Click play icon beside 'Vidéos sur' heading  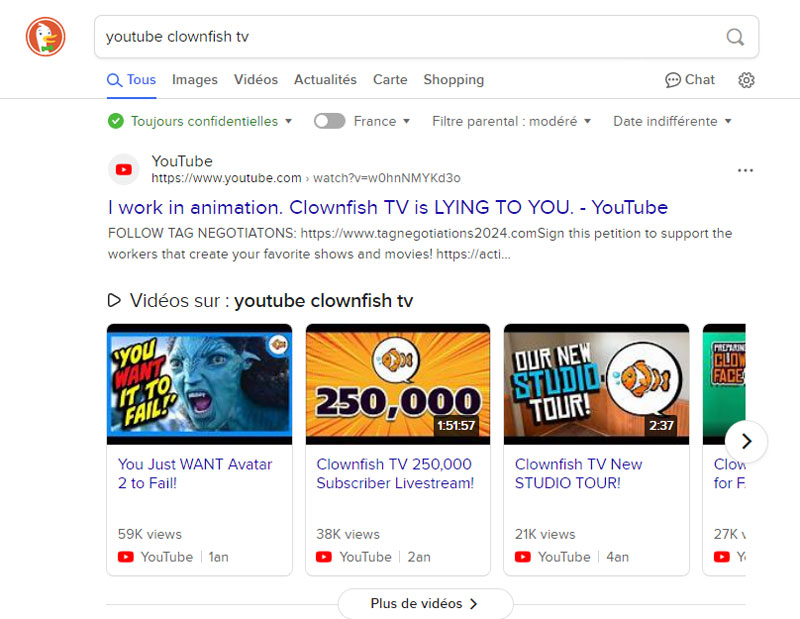[x=114, y=301]
